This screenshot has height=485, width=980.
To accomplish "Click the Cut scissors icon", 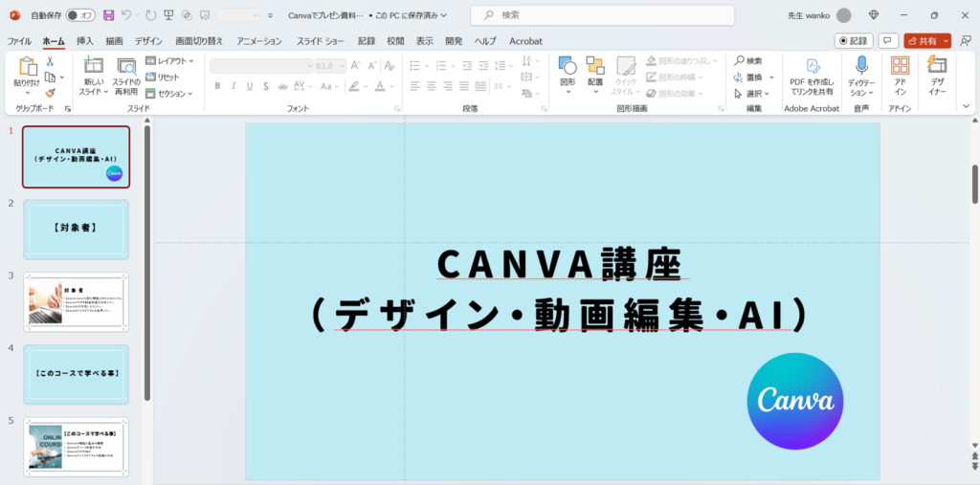I will click(50, 61).
